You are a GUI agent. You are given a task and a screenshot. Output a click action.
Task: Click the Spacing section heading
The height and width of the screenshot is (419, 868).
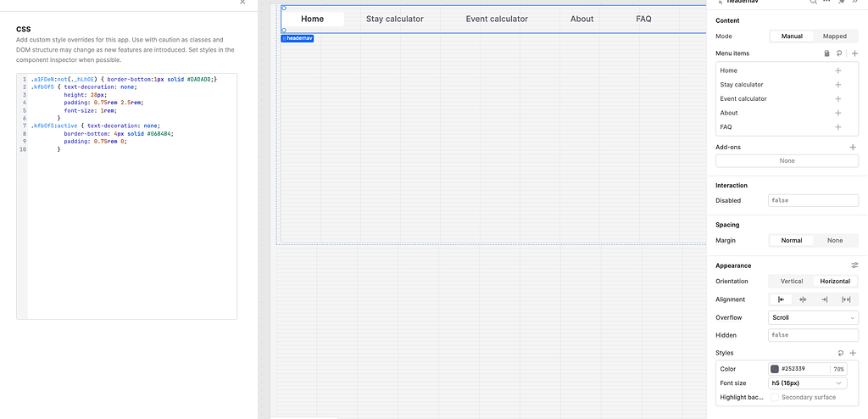click(727, 225)
